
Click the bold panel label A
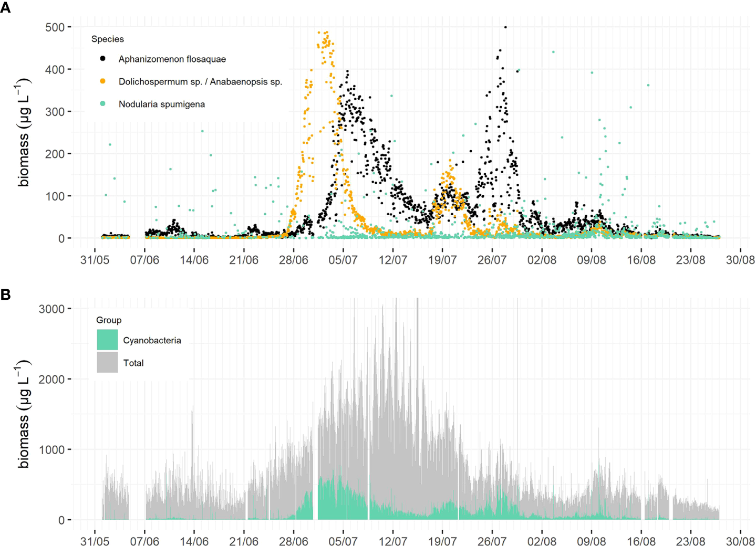point(6,8)
